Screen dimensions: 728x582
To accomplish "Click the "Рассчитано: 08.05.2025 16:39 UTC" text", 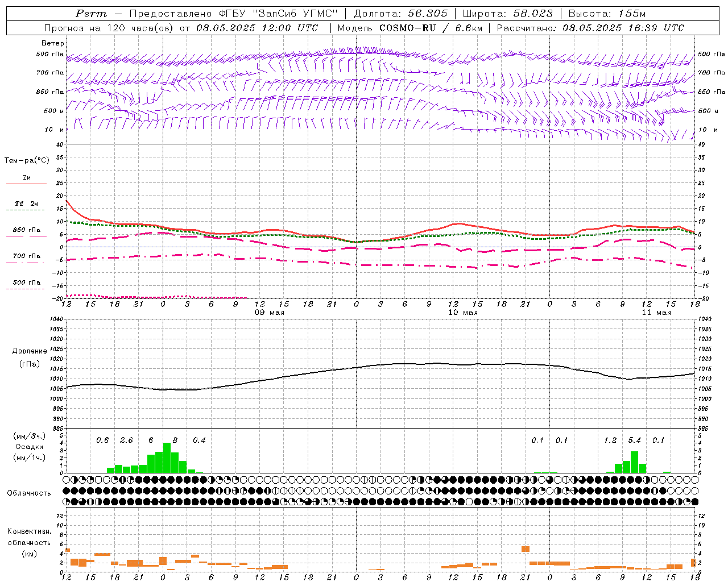I will (590, 28).
